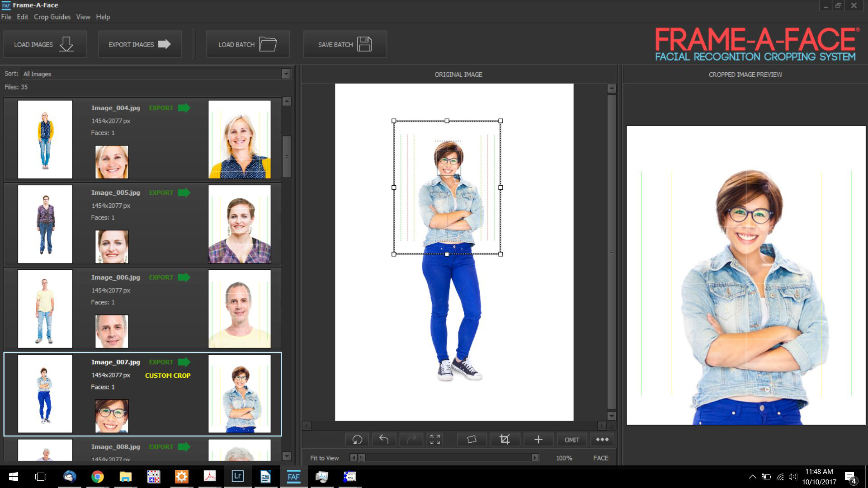Click the green export arrow for Image_004.jpg
This screenshot has height=488, width=868.
coord(184,108)
